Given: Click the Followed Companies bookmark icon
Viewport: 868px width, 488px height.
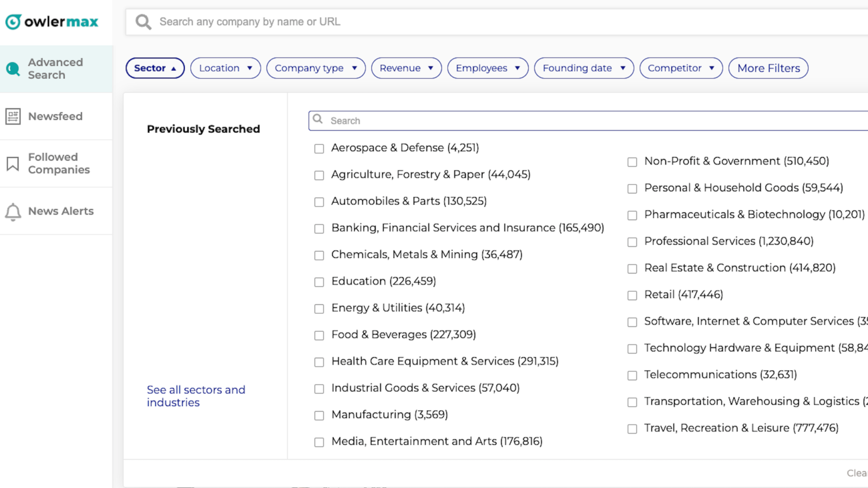Looking at the screenshot, I should tap(13, 164).
